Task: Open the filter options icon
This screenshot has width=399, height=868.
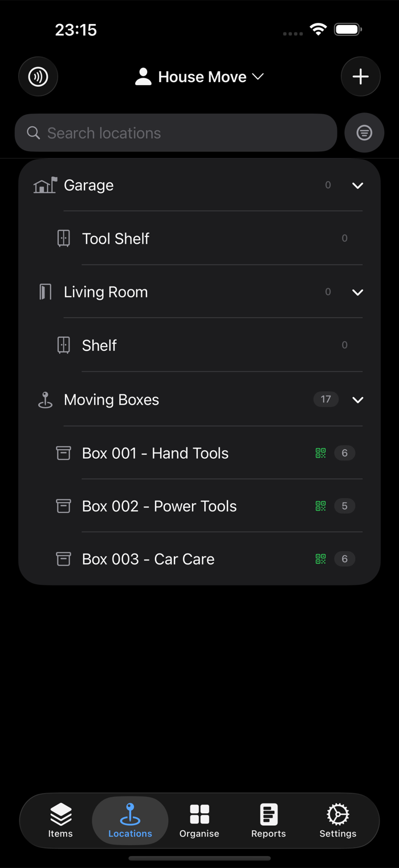Action: (x=364, y=133)
